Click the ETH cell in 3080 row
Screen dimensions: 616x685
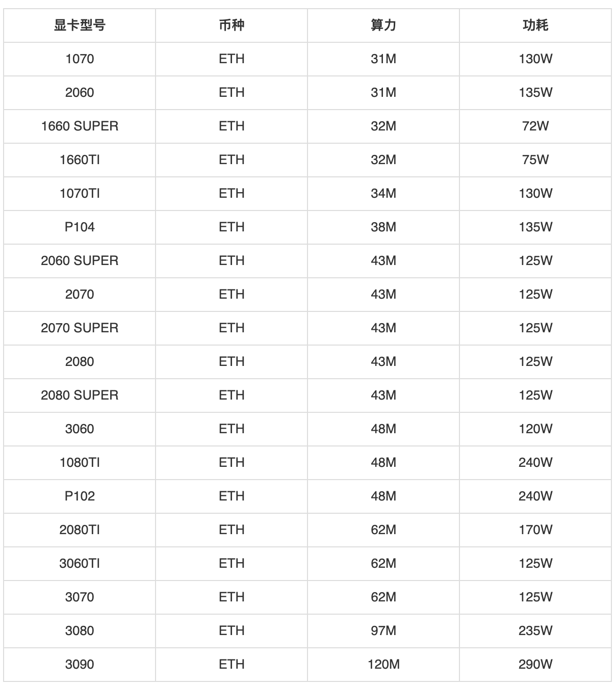[232, 630]
